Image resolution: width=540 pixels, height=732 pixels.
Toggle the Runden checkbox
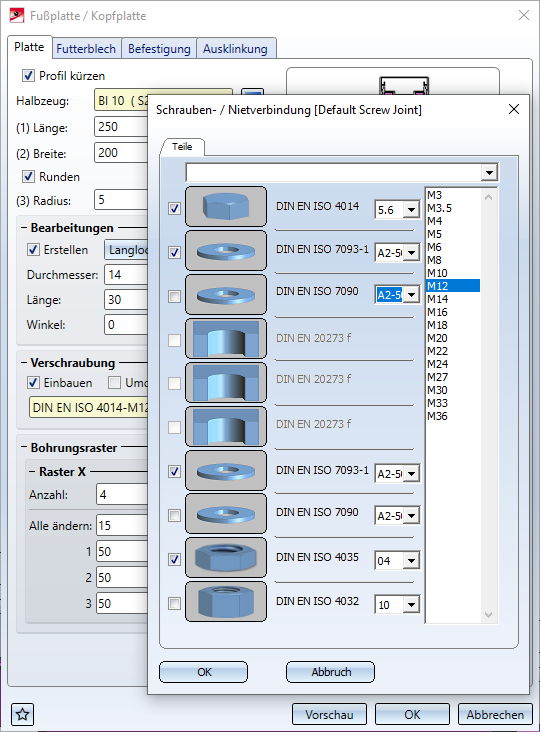28,176
